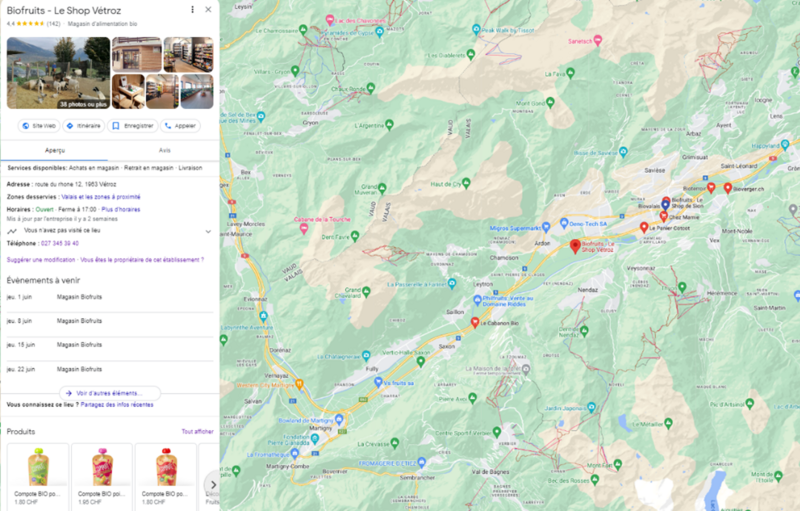The width and height of the screenshot is (800, 511).
Task: Open main photo labeled 38 photos ou plus
Action: (x=58, y=73)
